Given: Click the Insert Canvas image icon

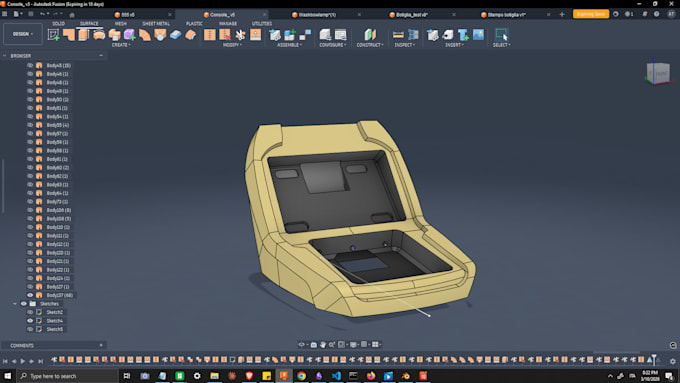Looking at the screenshot, I should [478, 35].
